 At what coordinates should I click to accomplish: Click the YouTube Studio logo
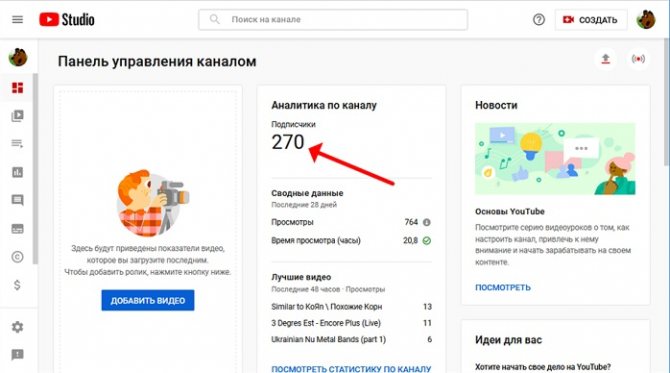(67, 20)
